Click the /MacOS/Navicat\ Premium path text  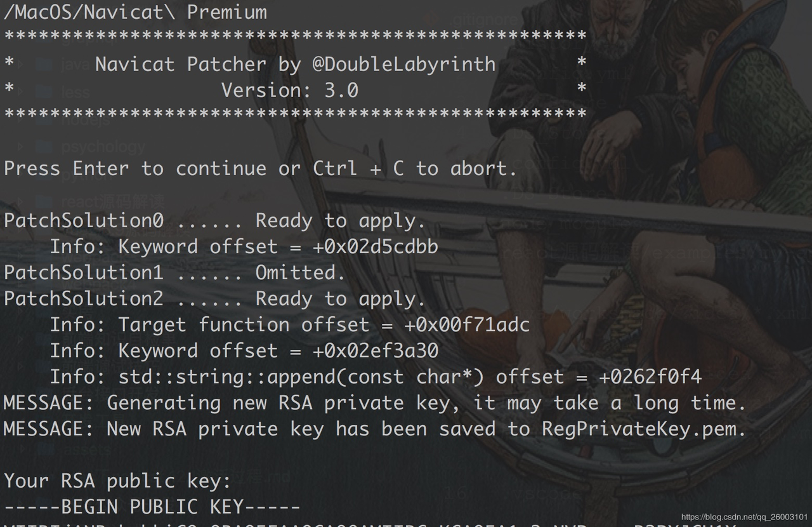pos(136,12)
